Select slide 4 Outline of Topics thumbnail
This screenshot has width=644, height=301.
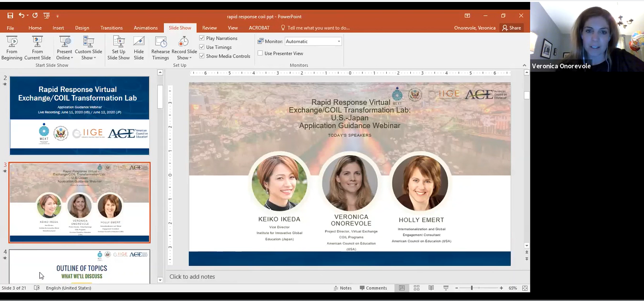point(80,266)
